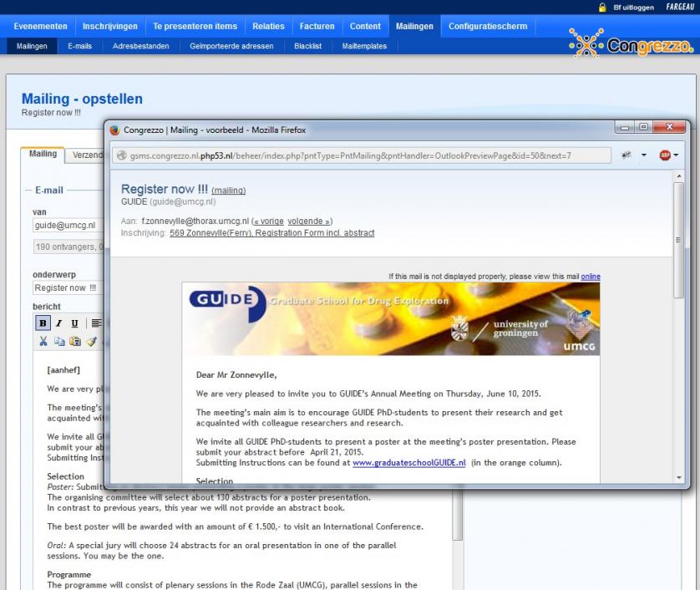Click the ant add-on icon in Firefox toolbar
The height and width of the screenshot is (590, 700).
pyautogui.click(x=626, y=155)
